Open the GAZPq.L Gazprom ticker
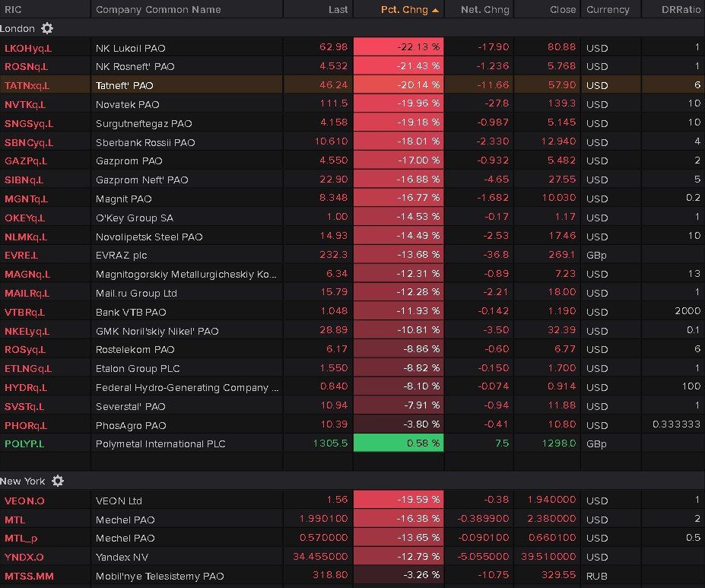 click(x=26, y=161)
